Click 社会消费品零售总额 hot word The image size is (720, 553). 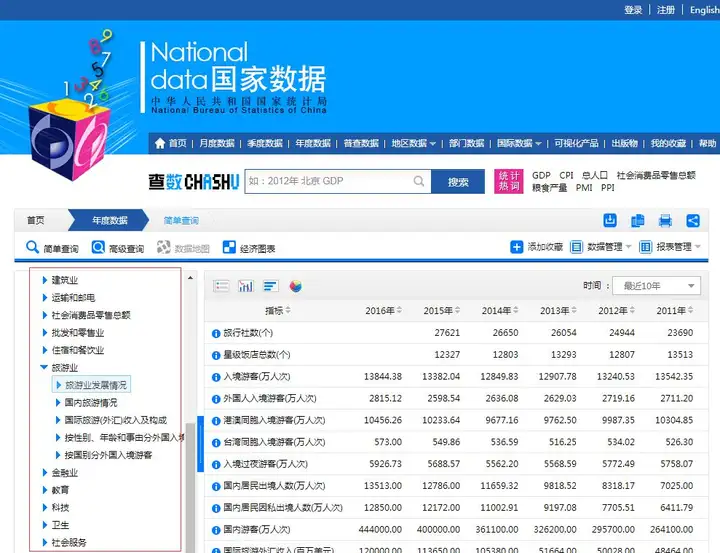tap(656, 175)
